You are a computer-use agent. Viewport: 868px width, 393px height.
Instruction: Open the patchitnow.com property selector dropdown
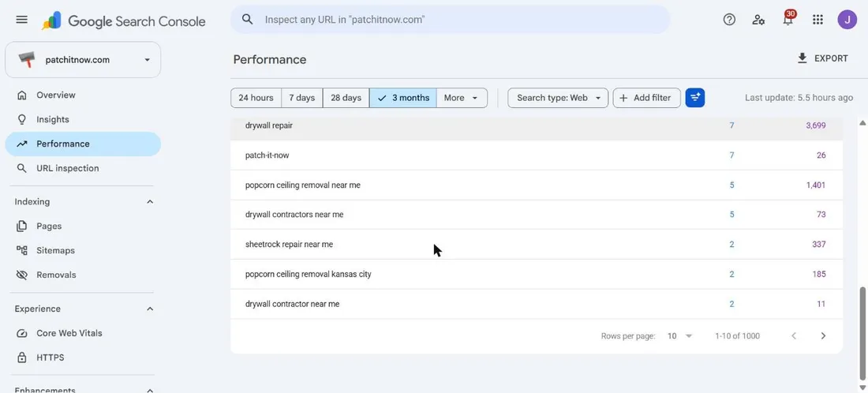point(83,60)
